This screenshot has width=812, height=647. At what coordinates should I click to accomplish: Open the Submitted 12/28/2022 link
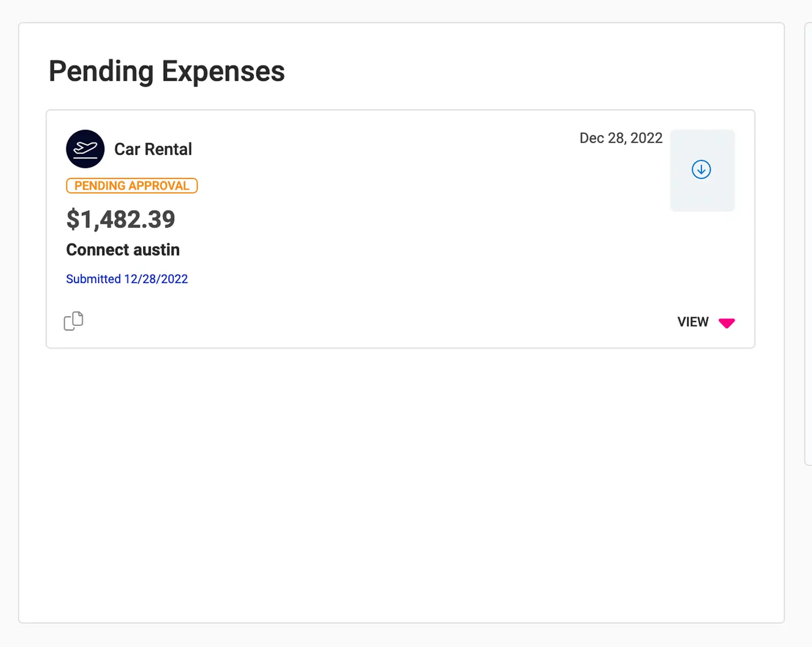127,279
